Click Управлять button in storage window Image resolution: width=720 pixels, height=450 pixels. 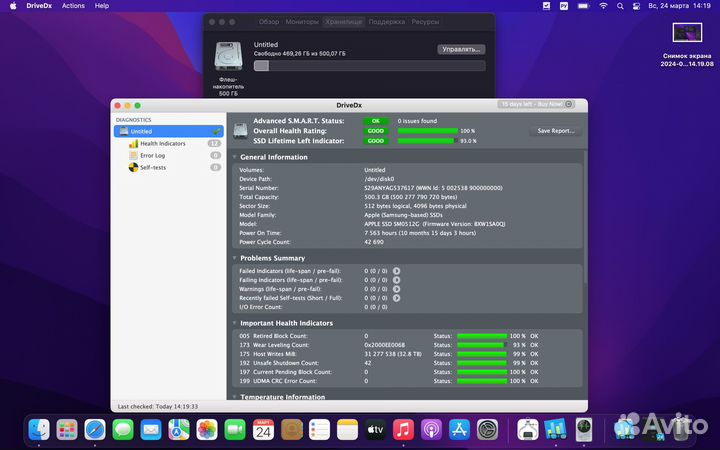point(461,49)
